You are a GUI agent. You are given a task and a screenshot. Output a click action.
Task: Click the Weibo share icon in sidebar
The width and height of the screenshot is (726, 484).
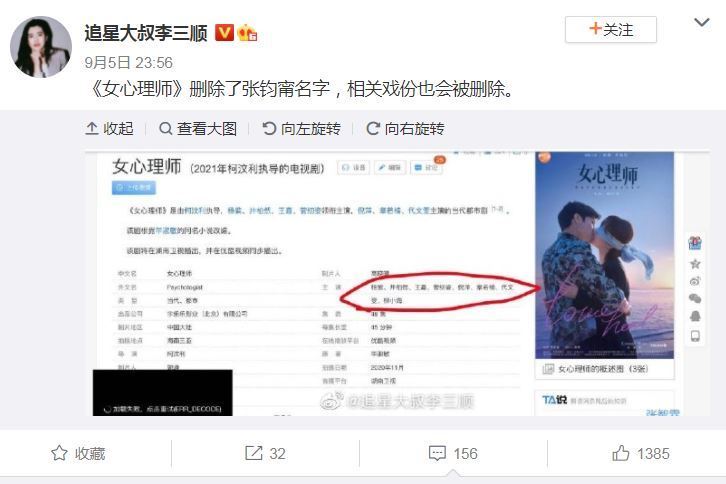coord(695,281)
